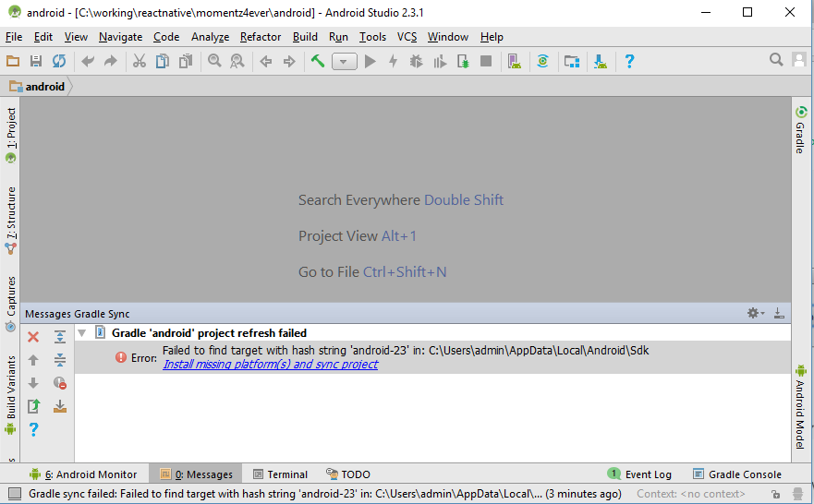Open the 7: Structure tool window
This screenshot has height=504, width=814.
coord(11,220)
